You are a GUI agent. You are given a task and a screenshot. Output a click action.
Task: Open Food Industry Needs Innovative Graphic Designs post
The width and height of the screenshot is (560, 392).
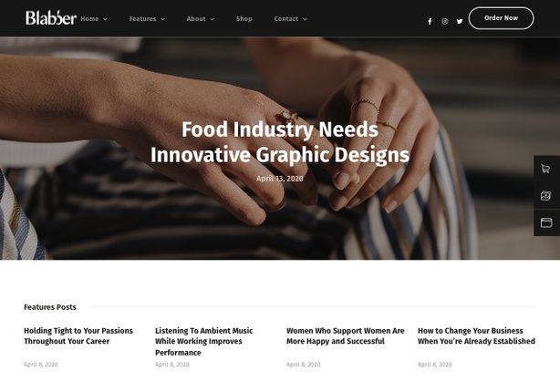coord(280,142)
